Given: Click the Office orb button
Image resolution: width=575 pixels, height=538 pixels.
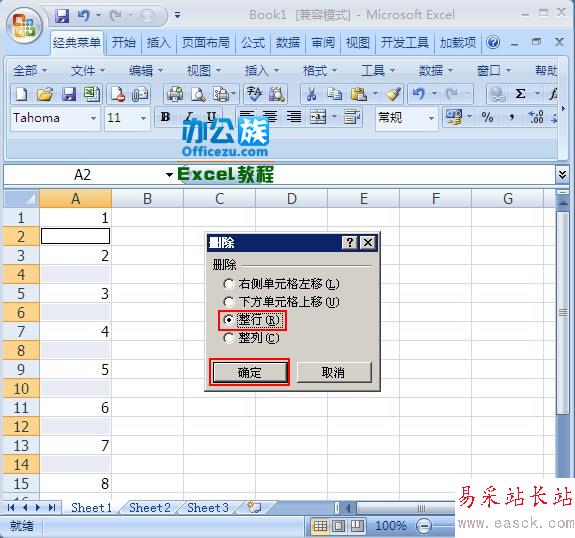Looking at the screenshot, I should 24,26.
